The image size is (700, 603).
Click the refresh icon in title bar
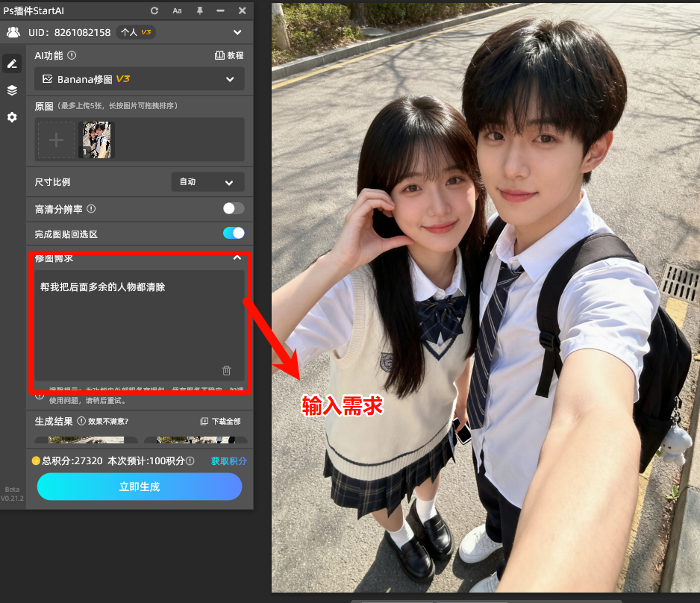pyautogui.click(x=154, y=10)
